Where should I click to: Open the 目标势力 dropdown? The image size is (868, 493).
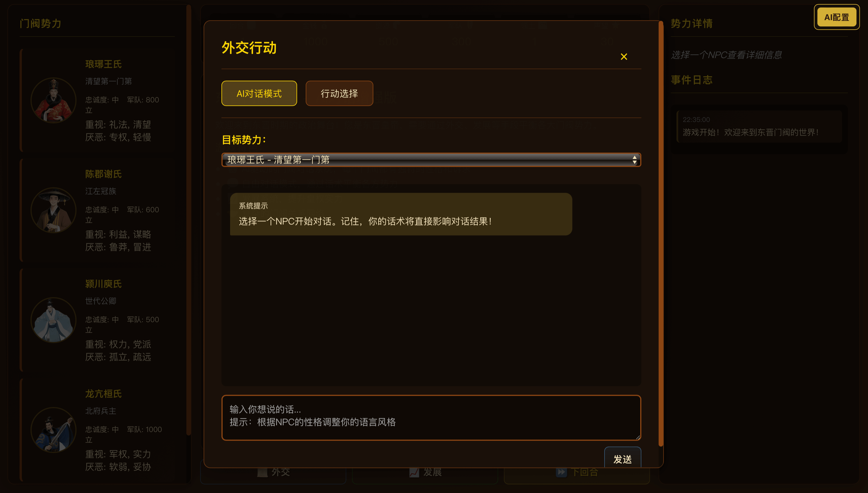[x=431, y=160]
